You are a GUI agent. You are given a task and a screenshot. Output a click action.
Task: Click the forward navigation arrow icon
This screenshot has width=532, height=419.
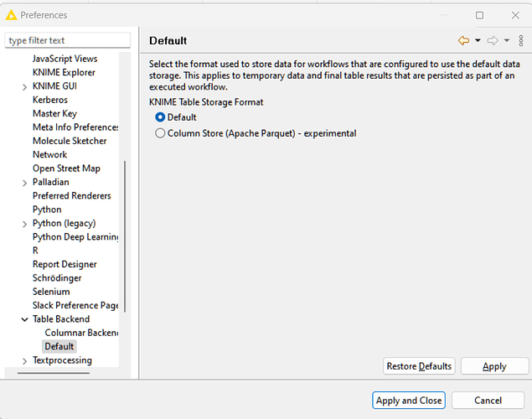click(x=493, y=41)
